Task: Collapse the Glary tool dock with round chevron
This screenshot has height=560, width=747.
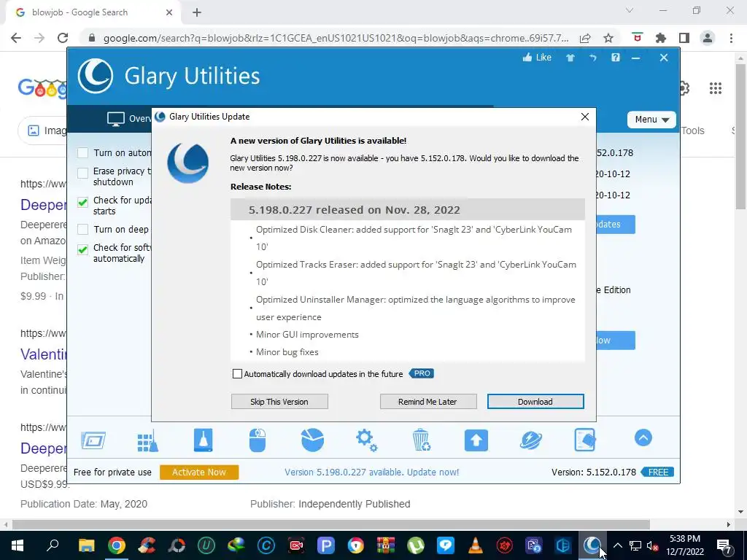Action: (643, 437)
